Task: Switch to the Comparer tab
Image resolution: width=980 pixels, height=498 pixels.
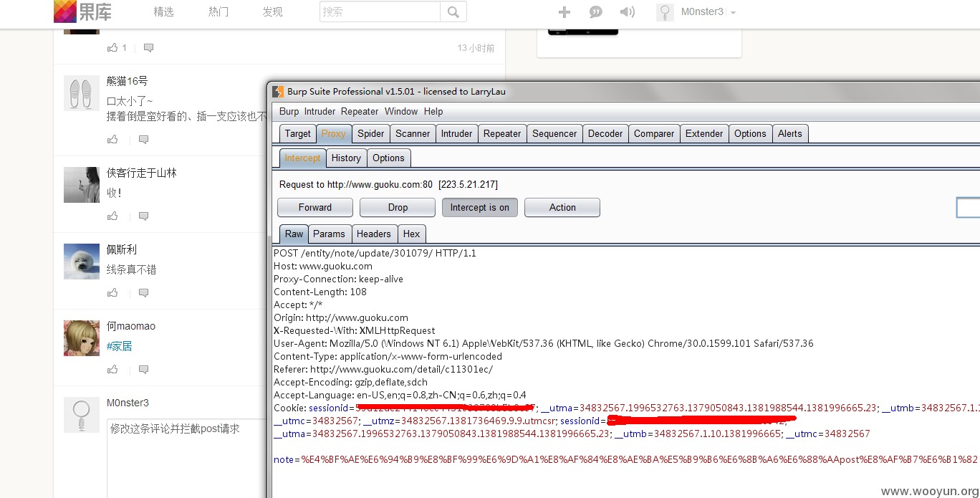Action: [x=654, y=133]
